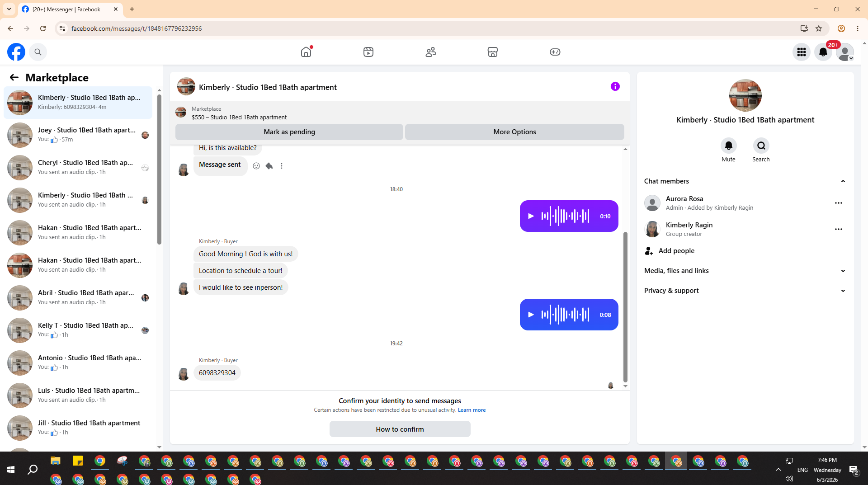Viewport: 868px width, 485px height.
Task: Open the Joey Studio apartment conversation
Action: tap(78, 135)
